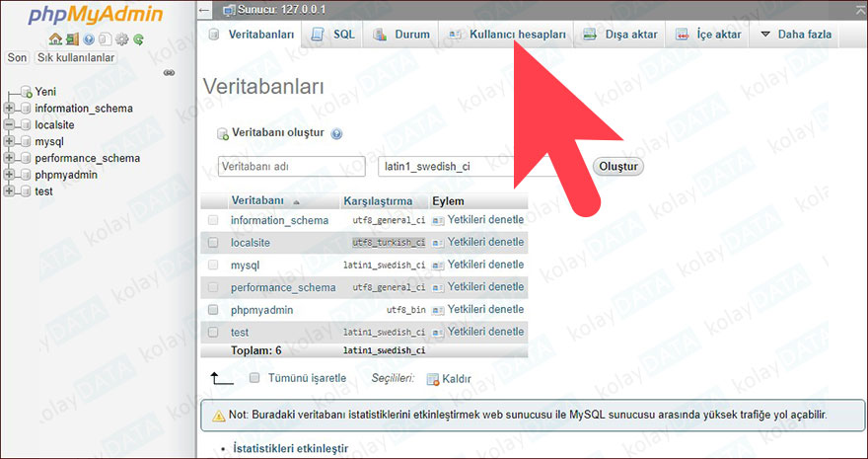Image resolution: width=868 pixels, height=459 pixels.
Task: Expand information_schema node in tree
Action: [9, 109]
